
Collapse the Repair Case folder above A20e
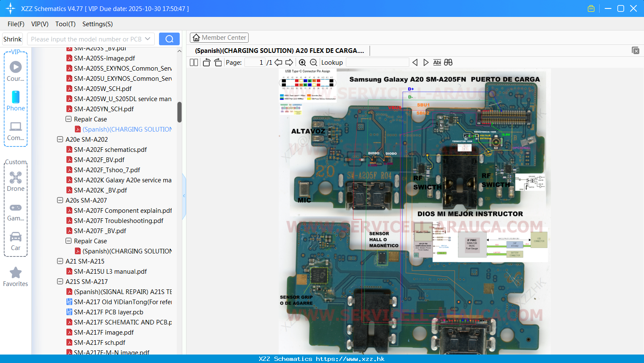click(69, 119)
